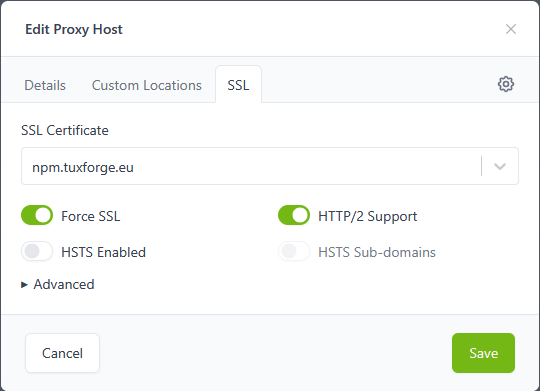This screenshot has width=540, height=391.
Task: Click the Force SSL label text
Action: pyautogui.click(x=91, y=216)
